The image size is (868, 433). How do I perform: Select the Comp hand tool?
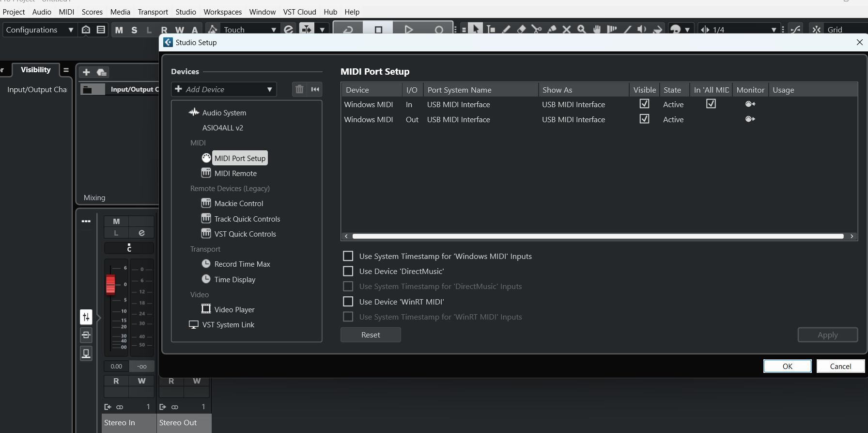(x=597, y=29)
